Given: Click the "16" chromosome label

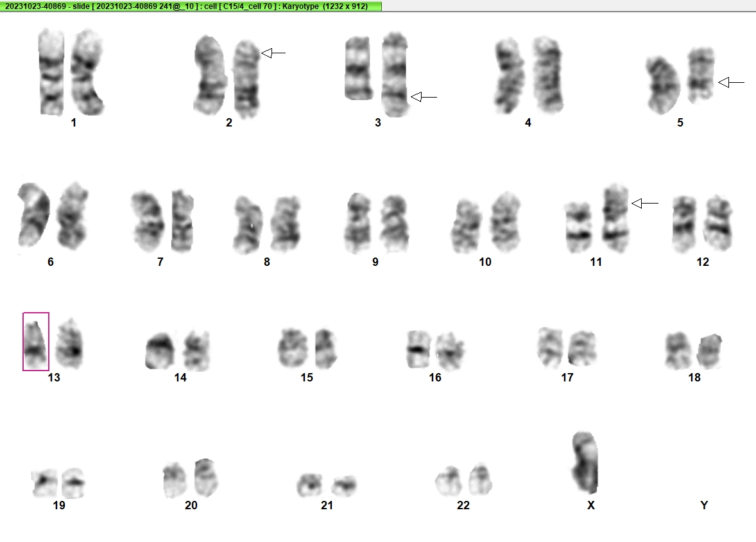Looking at the screenshot, I should (435, 378).
